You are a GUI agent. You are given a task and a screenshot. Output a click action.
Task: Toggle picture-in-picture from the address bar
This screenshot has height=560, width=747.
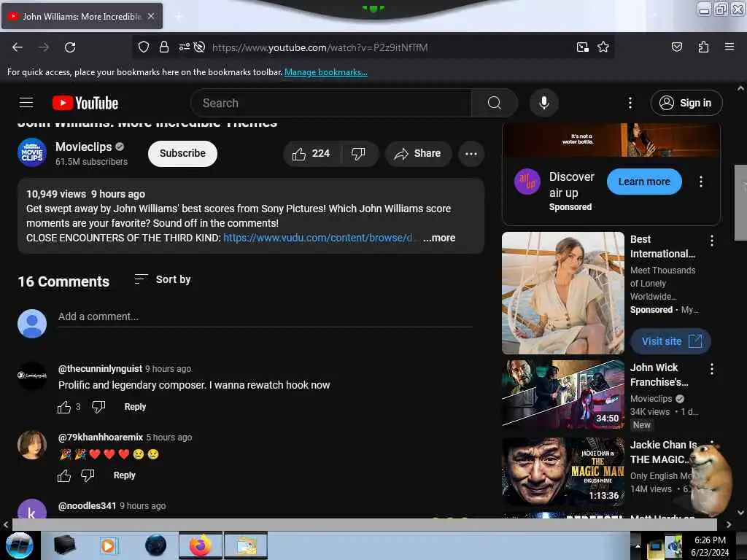pyautogui.click(x=582, y=47)
